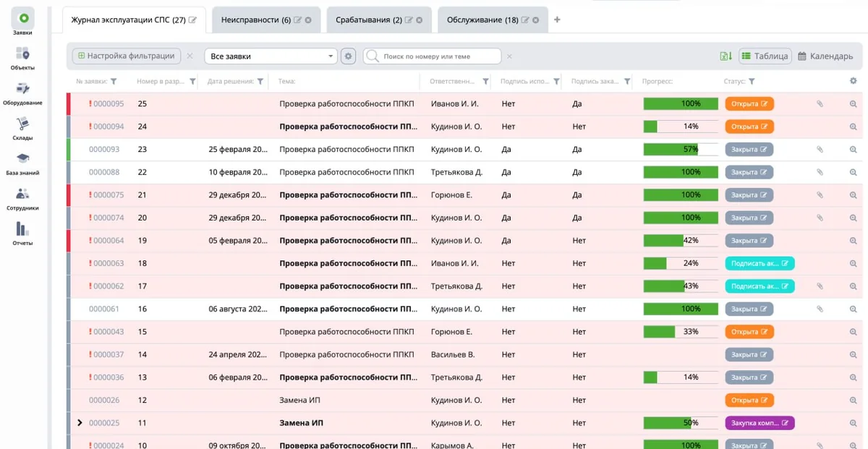Screen dimensions: 868x449
Task: Open Склады from the sidebar
Action: tap(22, 128)
